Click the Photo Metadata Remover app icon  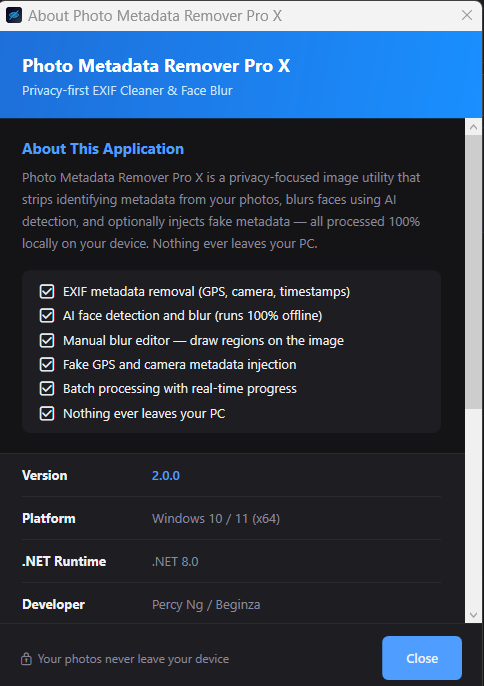(14, 15)
